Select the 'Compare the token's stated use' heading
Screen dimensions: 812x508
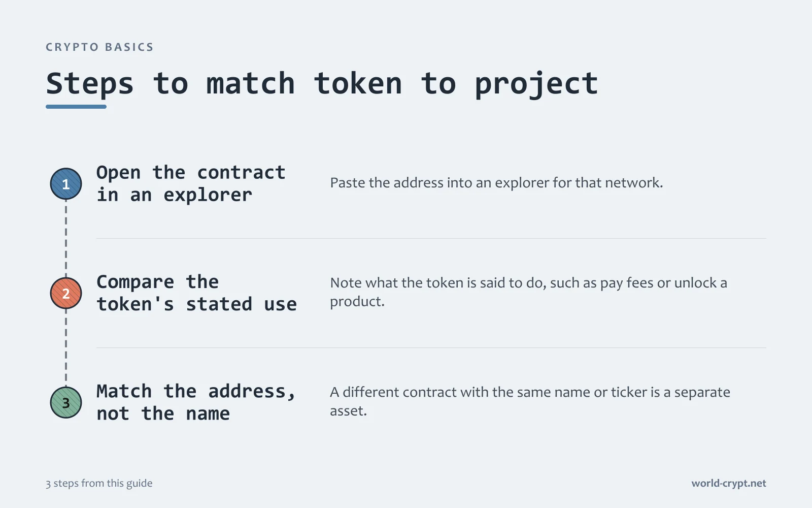pos(196,293)
